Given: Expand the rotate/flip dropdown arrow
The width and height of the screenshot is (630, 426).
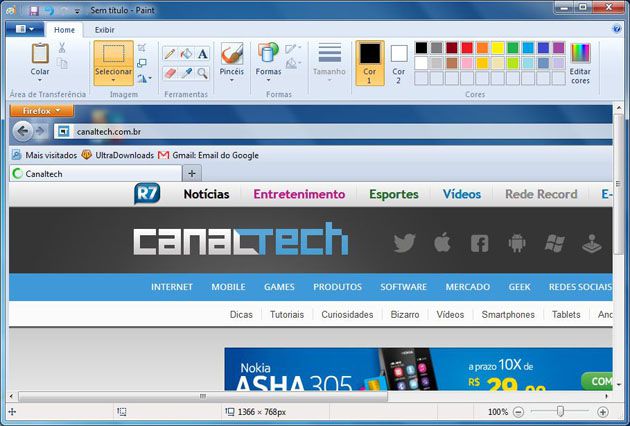Looking at the screenshot, I should pyautogui.click(x=150, y=78).
